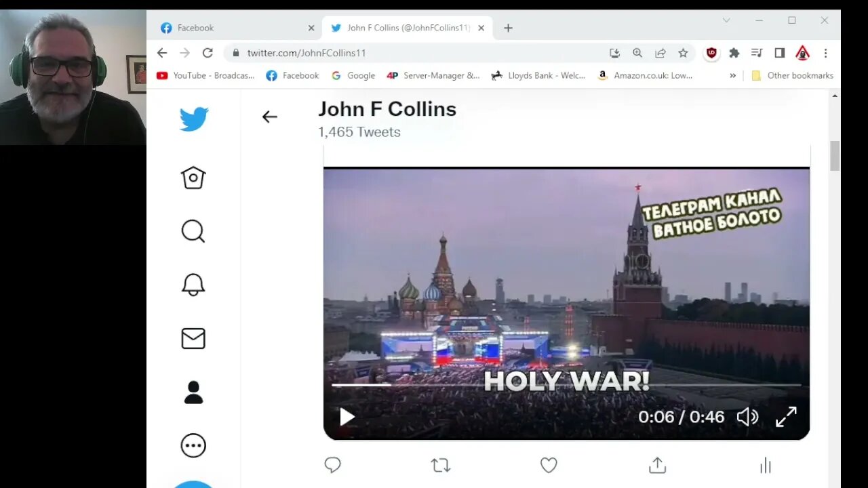This screenshot has height=488, width=868.
Task: Click the site lock icon
Action: pos(235,53)
